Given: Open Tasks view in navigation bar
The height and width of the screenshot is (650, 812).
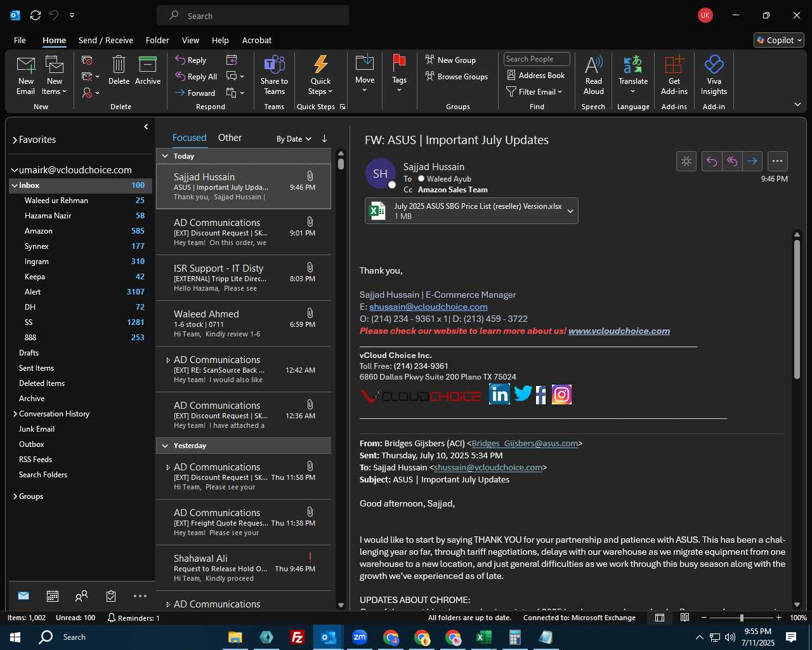Looking at the screenshot, I should (111, 596).
